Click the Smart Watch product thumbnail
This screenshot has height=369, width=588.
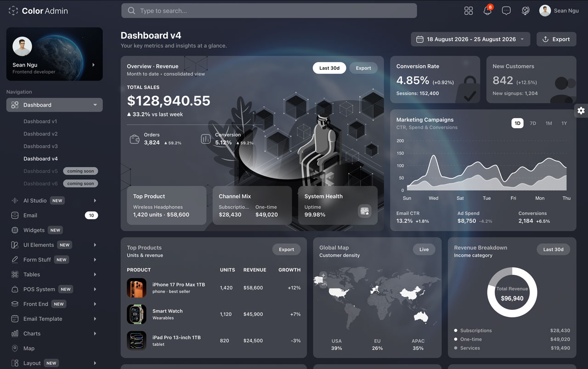136,314
